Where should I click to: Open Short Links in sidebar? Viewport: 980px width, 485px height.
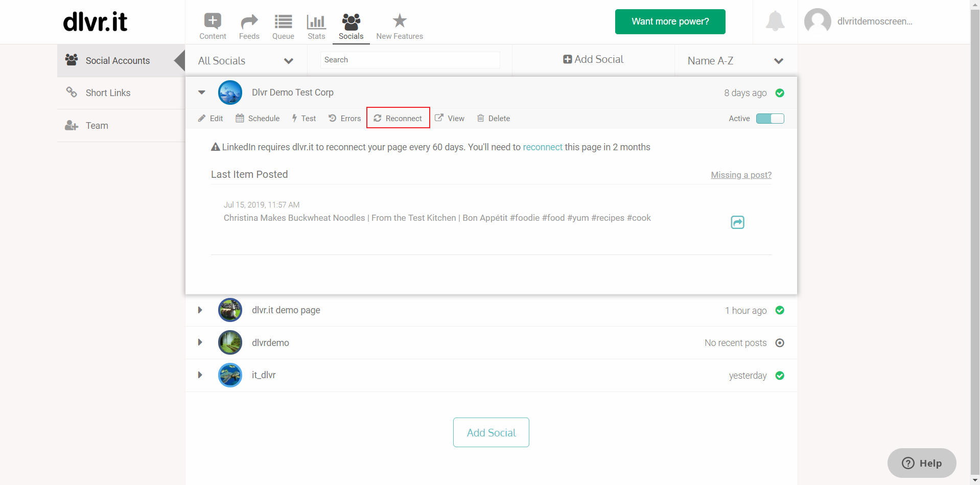121,93
